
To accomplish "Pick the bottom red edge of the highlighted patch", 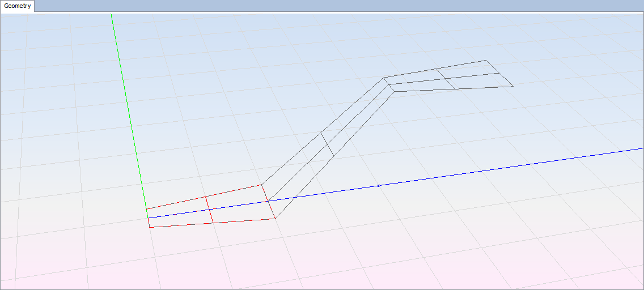I will 213,223.
